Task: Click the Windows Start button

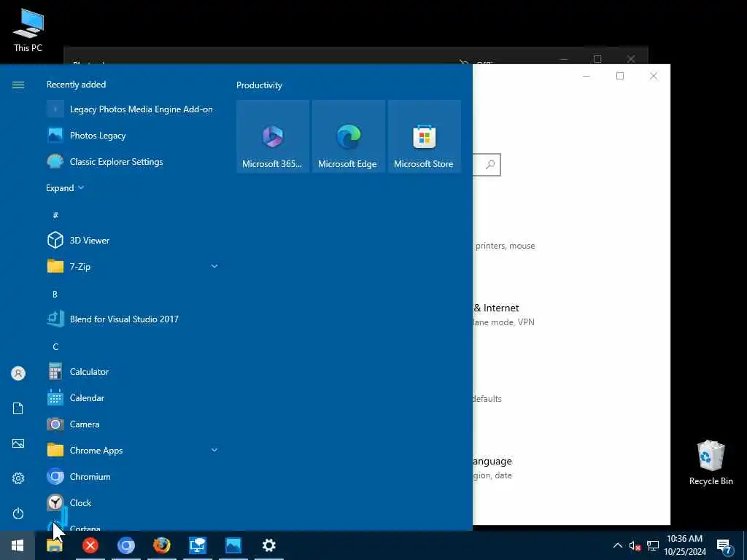Action: tap(18, 545)
